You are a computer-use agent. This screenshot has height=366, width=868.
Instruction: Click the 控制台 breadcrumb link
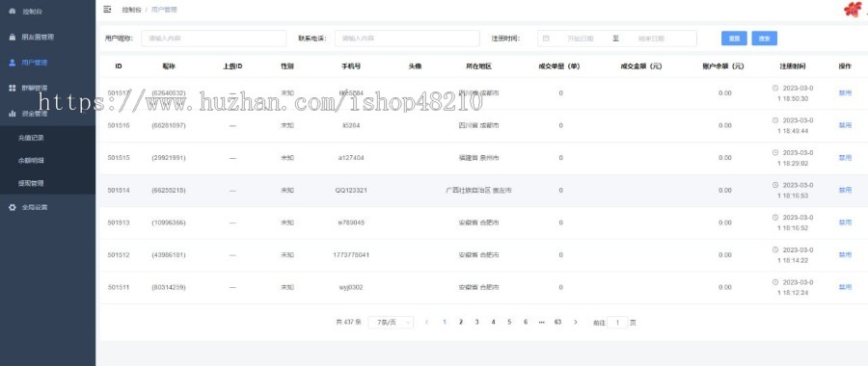pos(132,10)
